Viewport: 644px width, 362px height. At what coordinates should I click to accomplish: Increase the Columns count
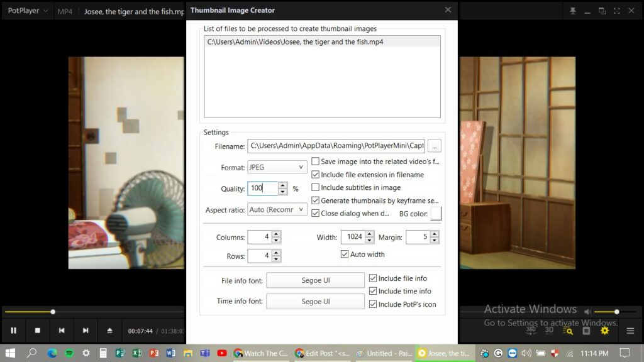[x=276, y=234]
